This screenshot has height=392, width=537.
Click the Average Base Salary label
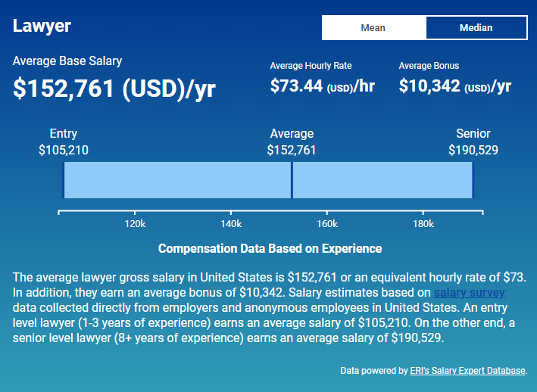[67, 61]
